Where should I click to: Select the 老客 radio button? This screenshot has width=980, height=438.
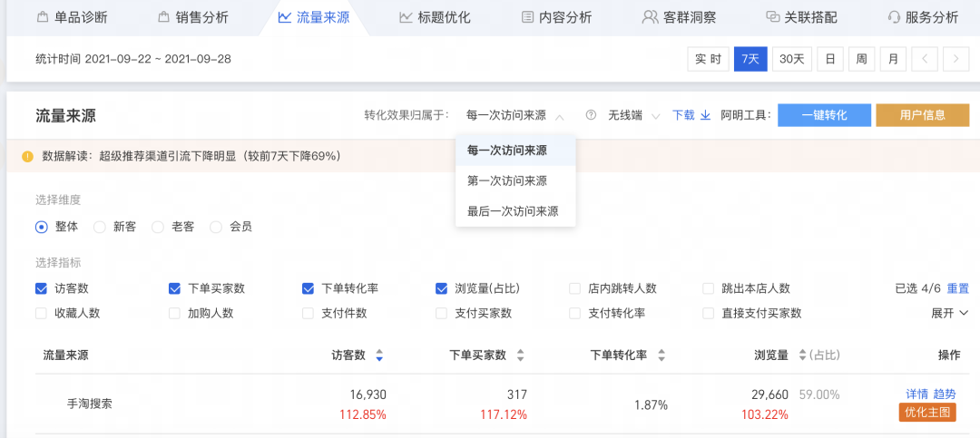158,228
